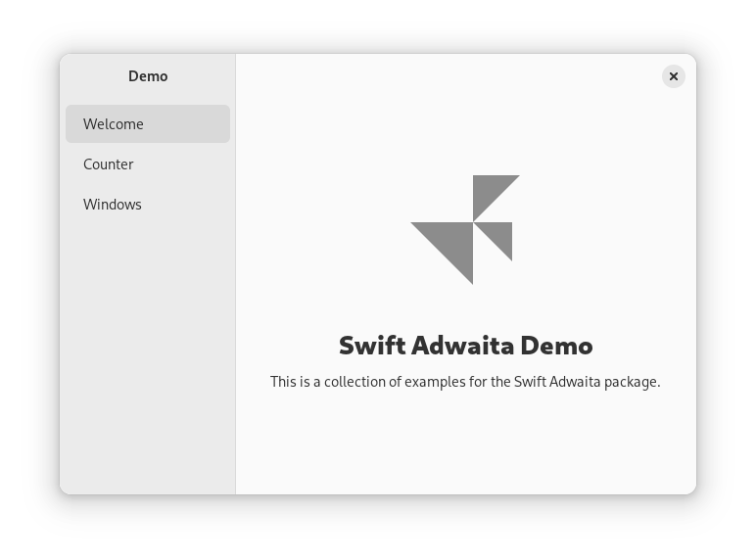Click the "Demo" sidebar title

(148, 76)
